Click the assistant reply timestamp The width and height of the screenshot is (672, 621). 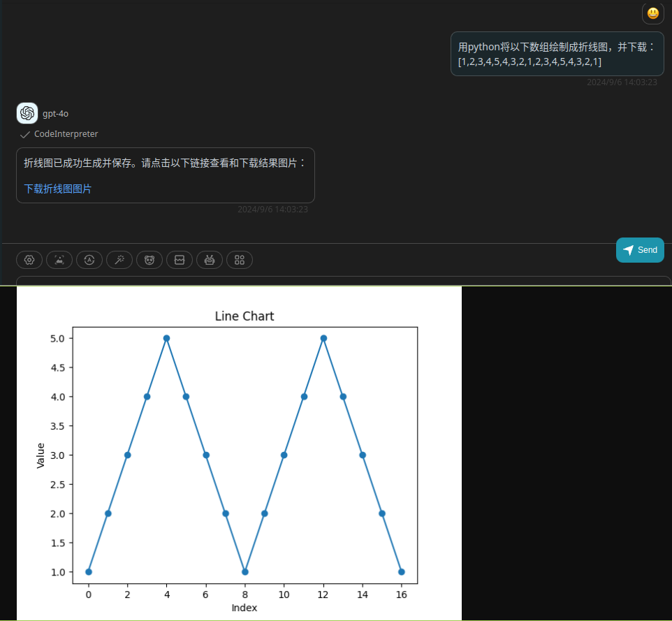click(x=272, y=209)
